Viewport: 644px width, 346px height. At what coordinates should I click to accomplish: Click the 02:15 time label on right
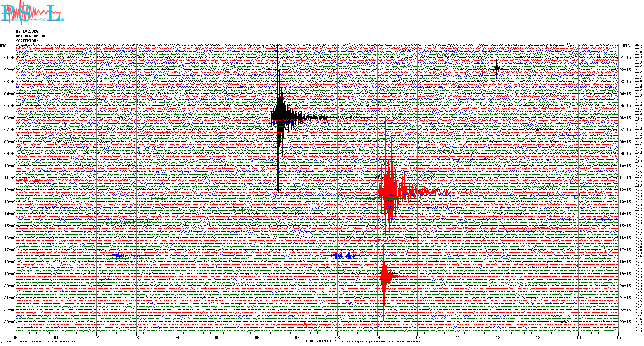[625, 70]
